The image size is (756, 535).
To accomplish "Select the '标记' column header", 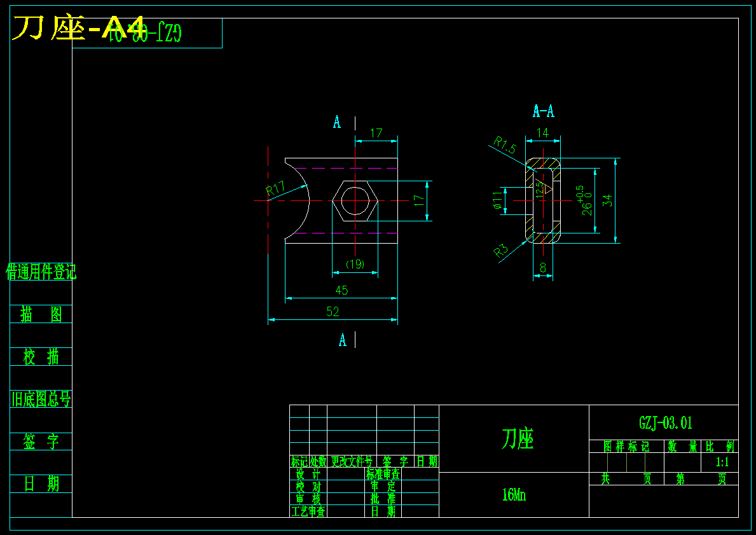I will click(x=299, y=461).
